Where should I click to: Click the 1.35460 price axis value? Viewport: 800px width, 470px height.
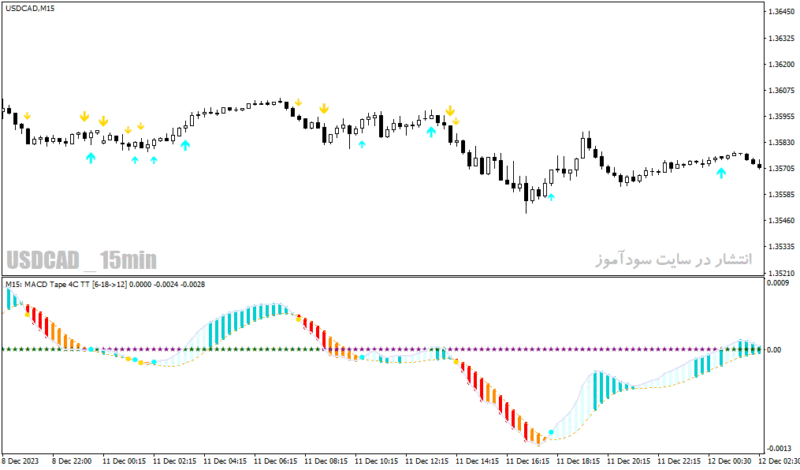(x=781, y=220)
